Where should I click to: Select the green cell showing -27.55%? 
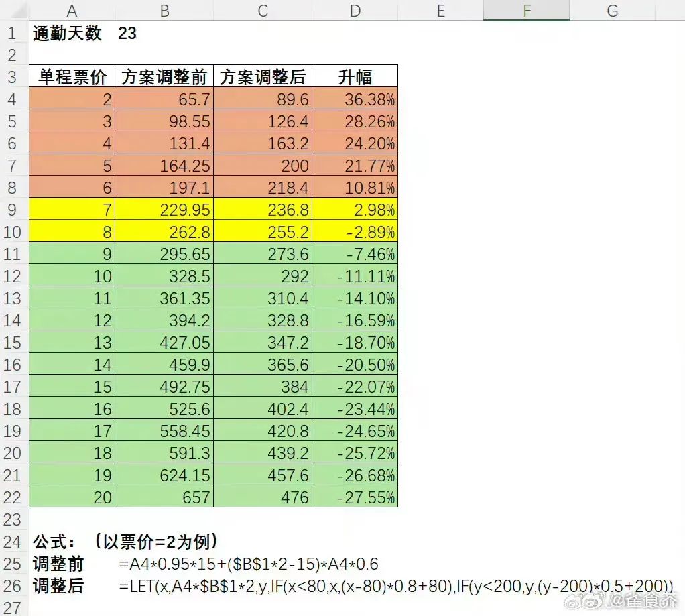(355, 497)
